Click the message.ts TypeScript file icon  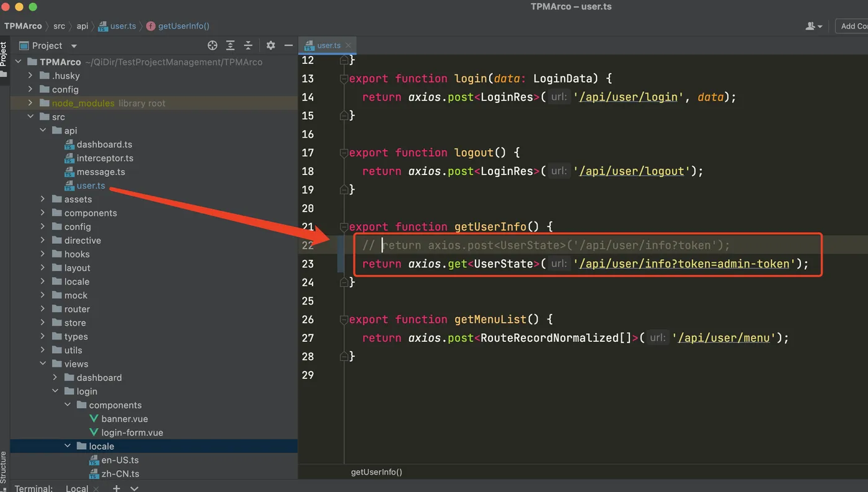(69, 172)
